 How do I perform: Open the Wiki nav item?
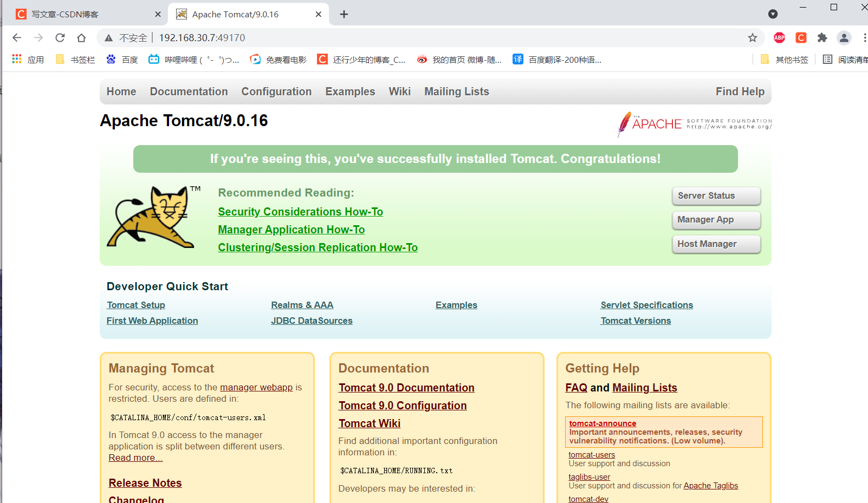coord(400,92)
